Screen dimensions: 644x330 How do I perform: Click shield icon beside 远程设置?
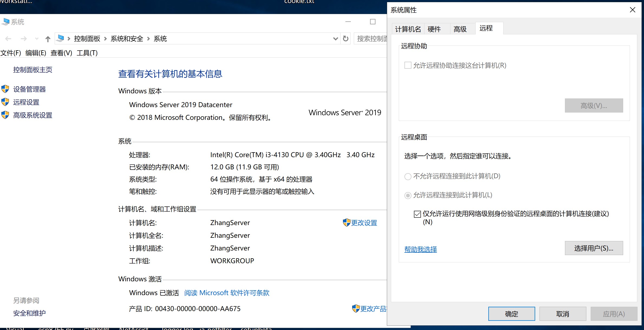coord(5,102)
